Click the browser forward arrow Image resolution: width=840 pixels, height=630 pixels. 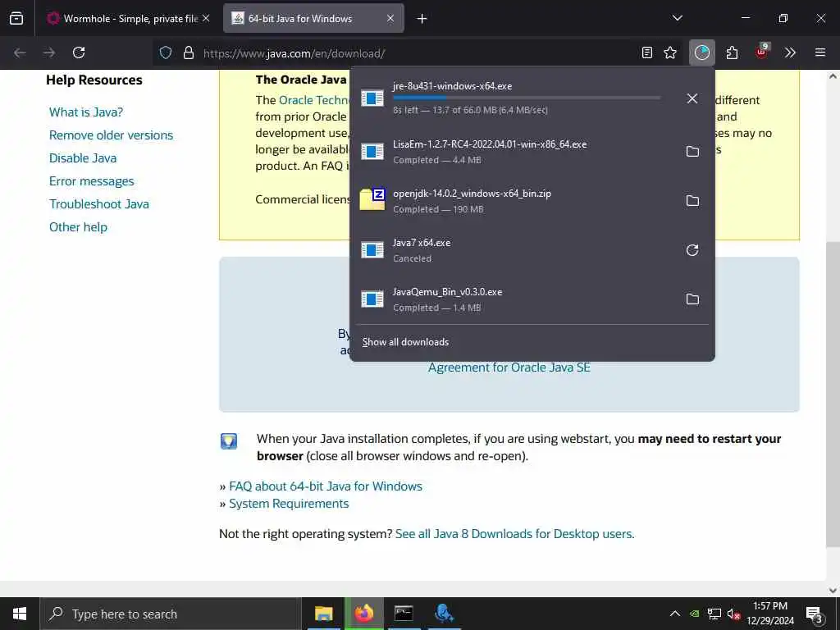49,52
